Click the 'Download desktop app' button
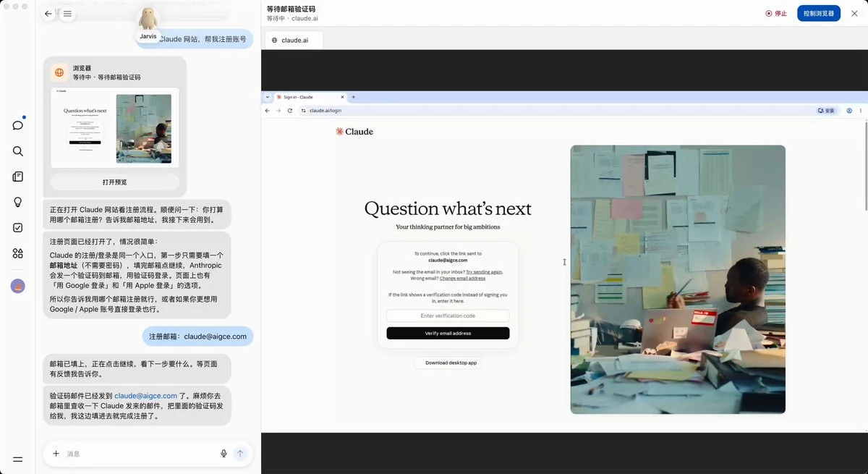 point(448,363)
